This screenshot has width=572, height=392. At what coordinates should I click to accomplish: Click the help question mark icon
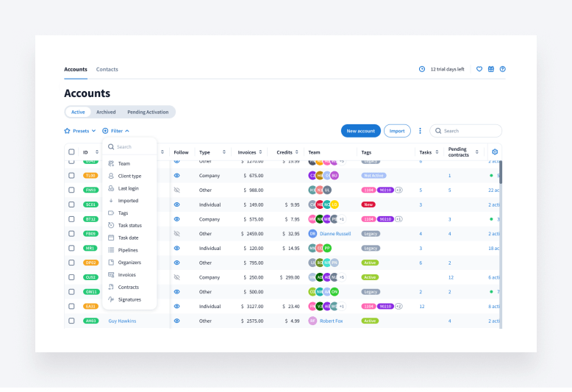[x=503, y=69]
